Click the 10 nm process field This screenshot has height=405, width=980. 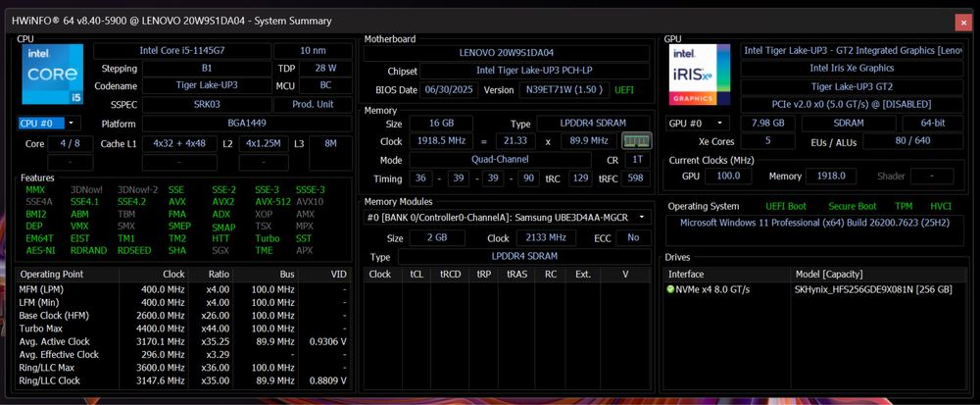point(313,51)
